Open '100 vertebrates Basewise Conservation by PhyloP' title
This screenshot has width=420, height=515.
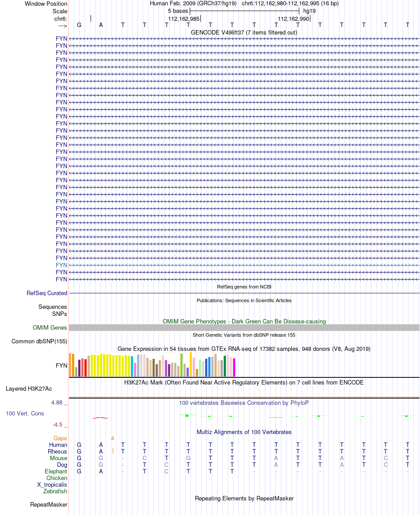[x=244, y=403]
